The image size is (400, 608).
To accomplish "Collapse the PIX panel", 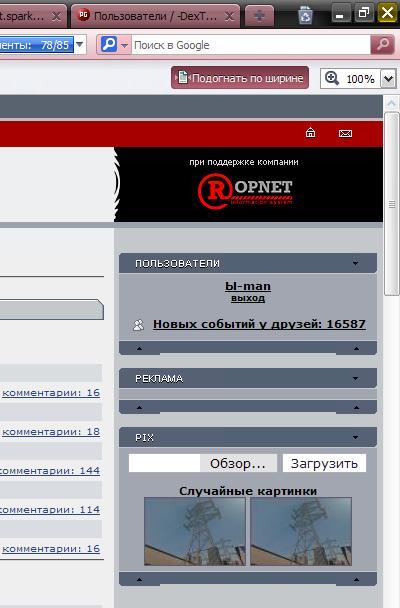I will point(355,437).
